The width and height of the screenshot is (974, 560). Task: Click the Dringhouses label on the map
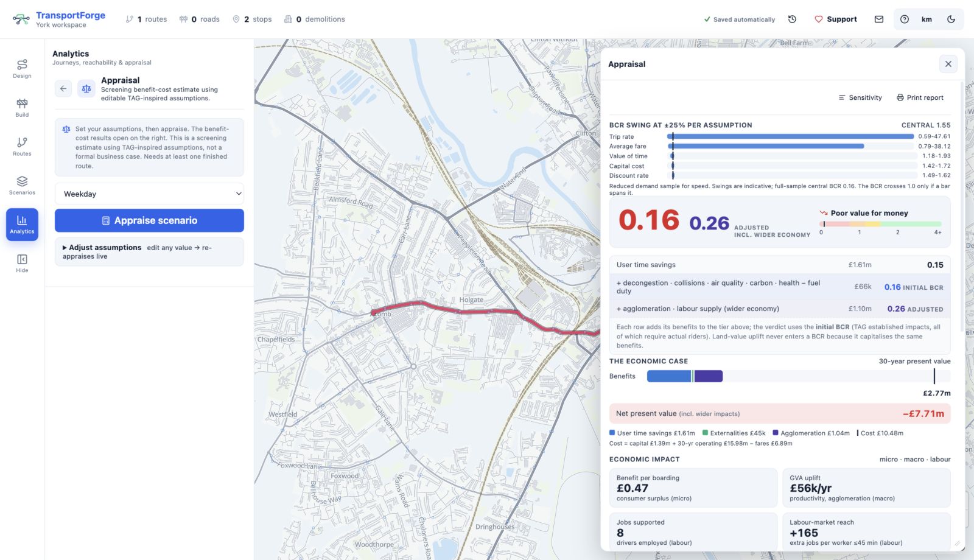(x=495, y=527)
